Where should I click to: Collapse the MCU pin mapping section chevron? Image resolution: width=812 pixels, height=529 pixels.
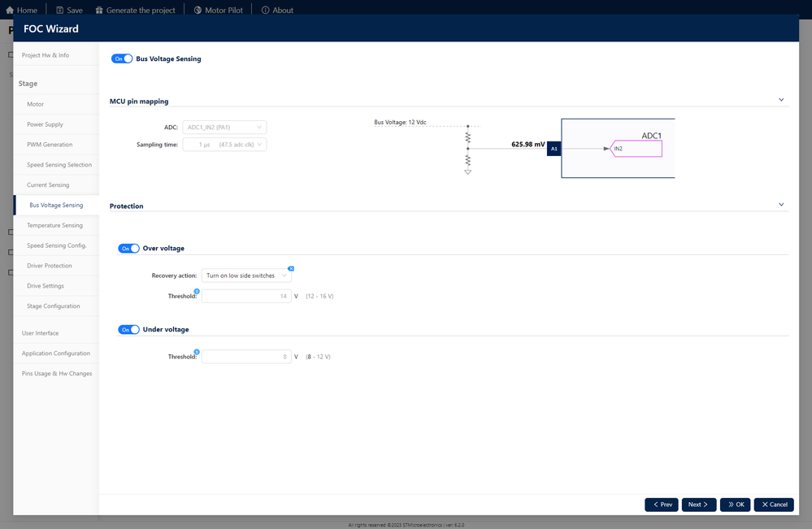(781, 100)
